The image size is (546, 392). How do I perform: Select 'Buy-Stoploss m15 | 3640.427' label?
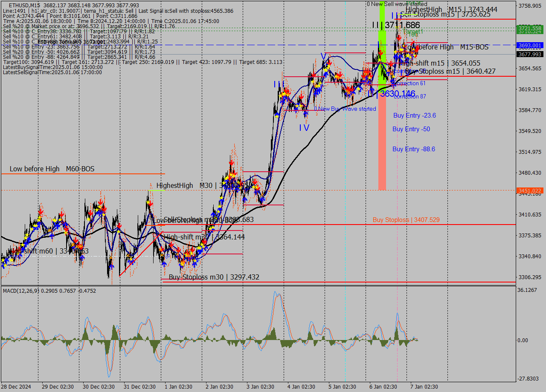tap(450, 71)
